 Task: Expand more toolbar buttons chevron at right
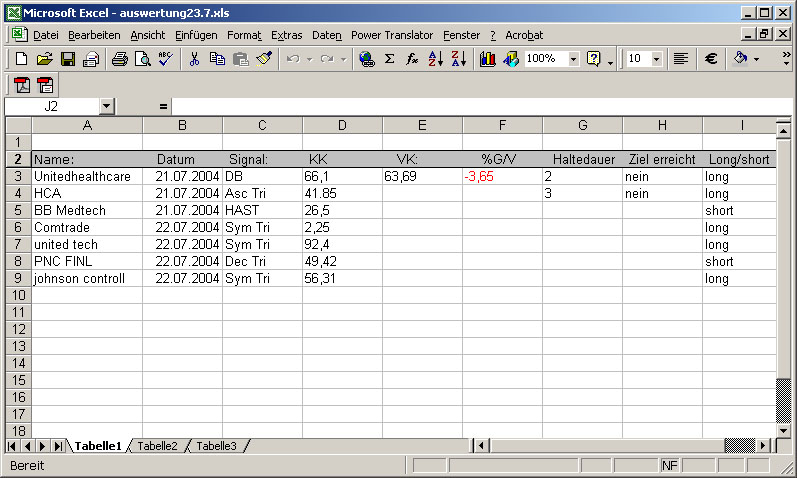pos(786,58)
